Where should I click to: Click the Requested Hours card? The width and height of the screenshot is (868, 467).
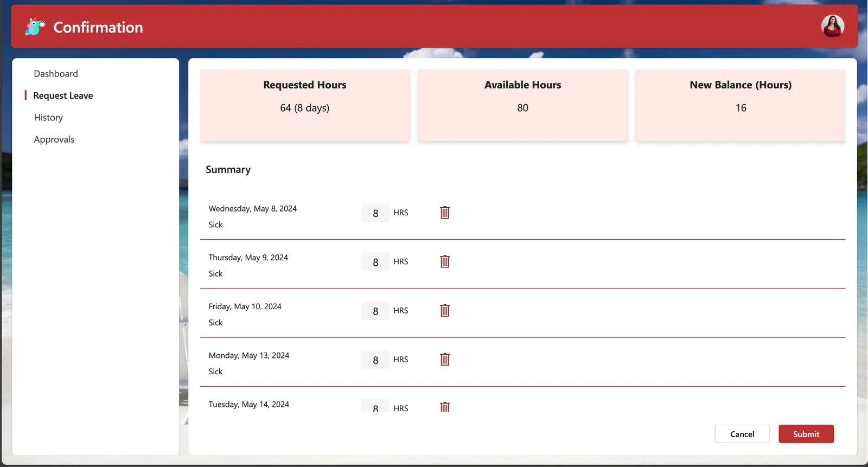(x=305, y=105)
